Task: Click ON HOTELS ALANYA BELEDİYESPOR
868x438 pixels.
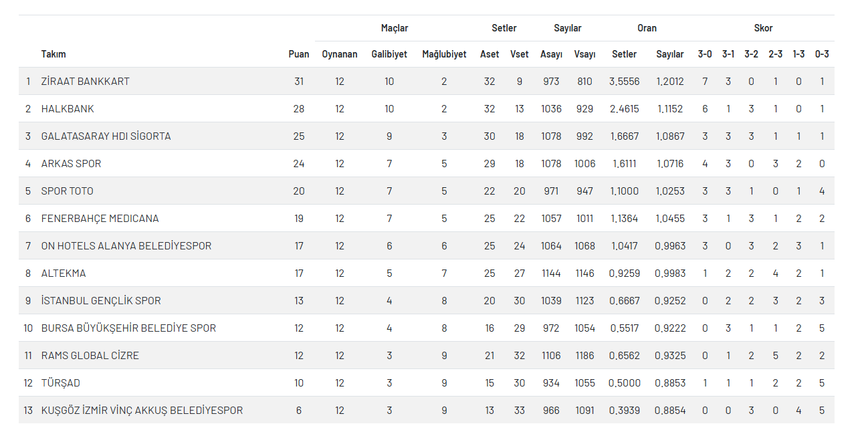Action: pyautogui.click(x=126, y=246)
